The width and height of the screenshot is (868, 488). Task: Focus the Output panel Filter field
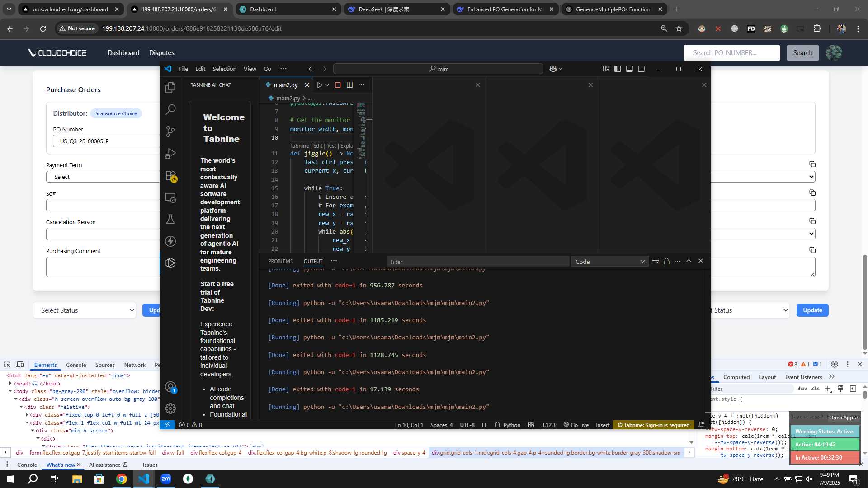coord(478,262)
